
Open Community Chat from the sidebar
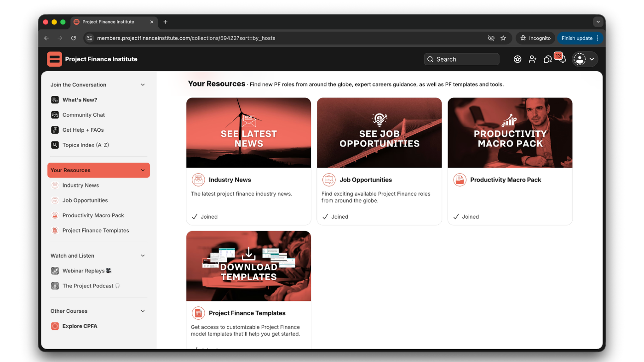[84, 115]
